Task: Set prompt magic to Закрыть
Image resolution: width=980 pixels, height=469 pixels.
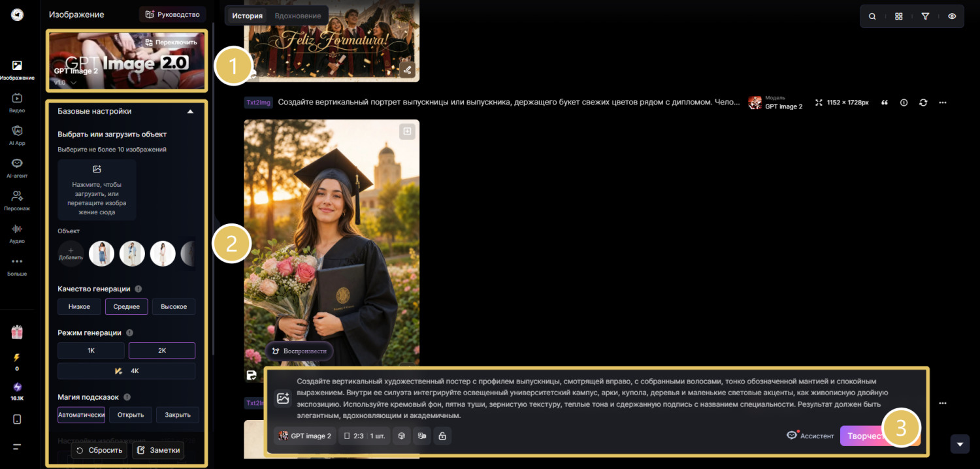Action: pos(178,415)
